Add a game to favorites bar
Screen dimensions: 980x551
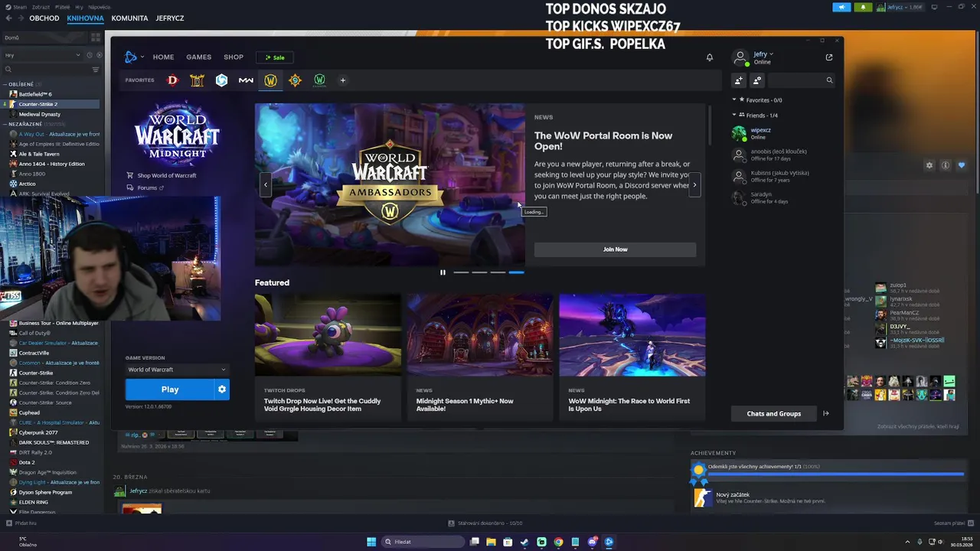coord(342,80)
